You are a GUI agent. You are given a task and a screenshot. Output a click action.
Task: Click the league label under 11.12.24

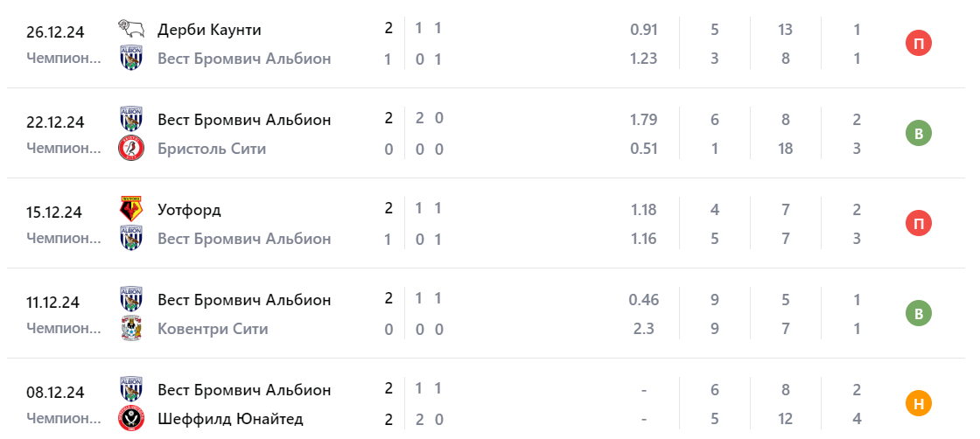(64, 329)
